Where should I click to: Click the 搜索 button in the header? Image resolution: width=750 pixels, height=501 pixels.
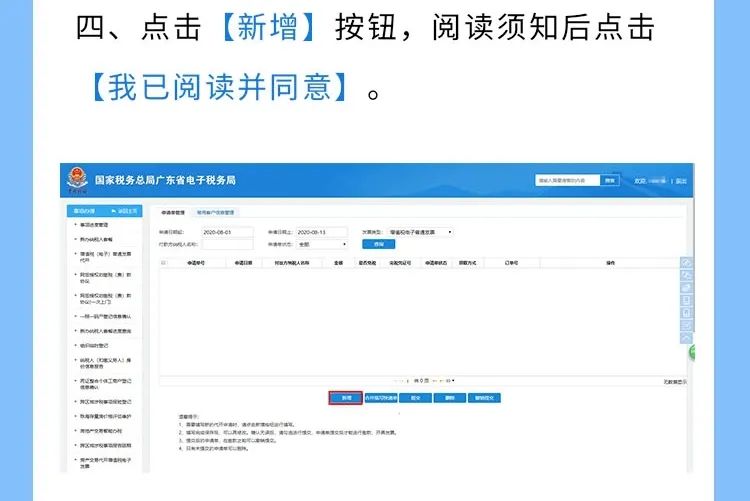pos(609,180)
